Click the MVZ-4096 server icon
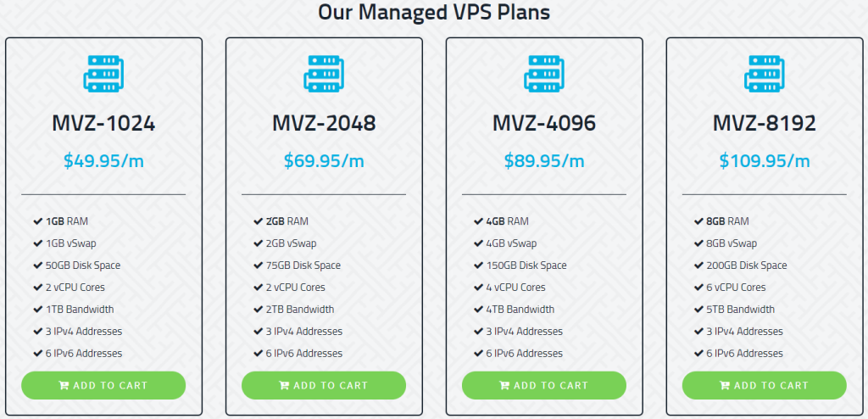The image size is (868, 419). 544,75
